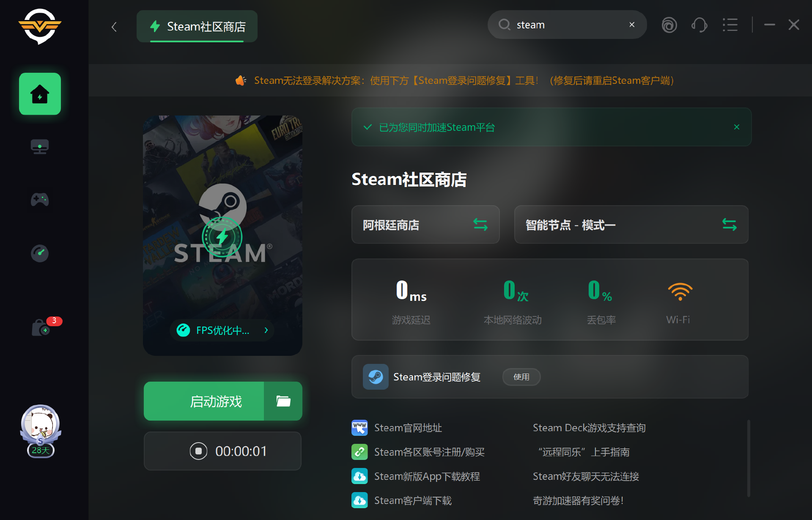Open the toolbox icon with 3 badge

tap(41, 328)
